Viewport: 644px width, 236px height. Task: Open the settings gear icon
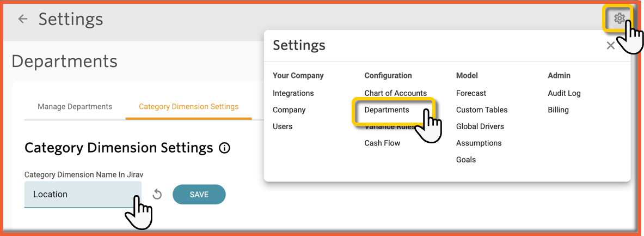(x=619, y=19)
